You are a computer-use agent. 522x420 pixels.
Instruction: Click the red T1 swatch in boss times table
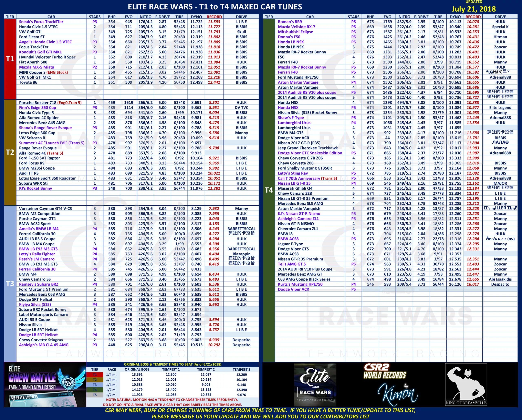tap(95, 375)
